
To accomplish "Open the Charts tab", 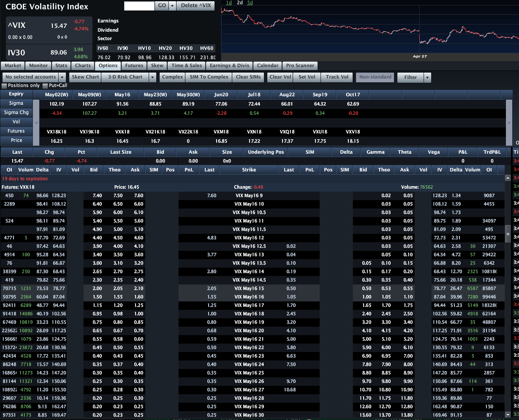I will 83,66.
